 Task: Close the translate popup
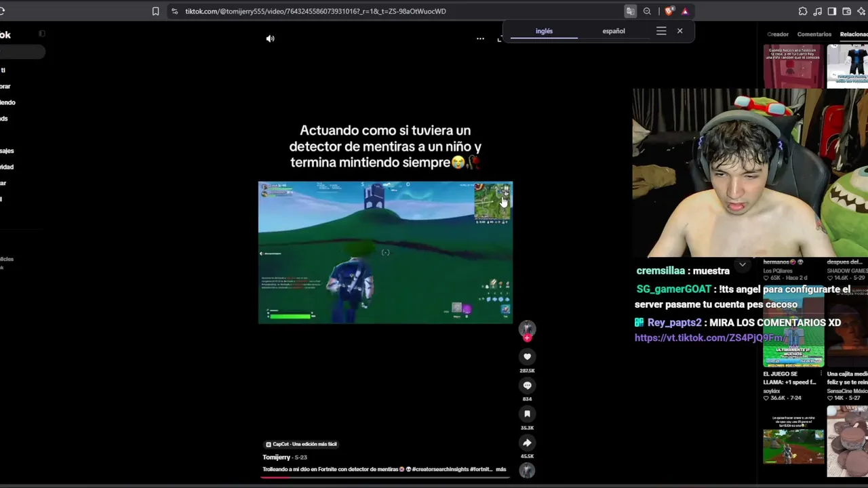tap(679, 30)
